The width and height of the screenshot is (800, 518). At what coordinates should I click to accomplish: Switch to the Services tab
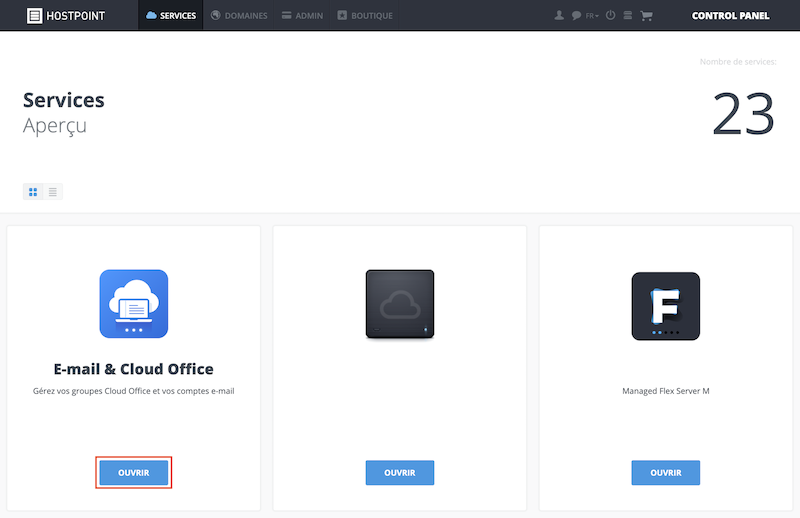[171, 15]
